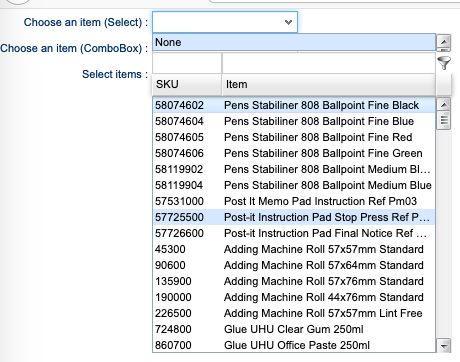Select Adding Machine Roll 57x57mm Lint Free
Image resolution: width=460 pixels, height=362 pixels.
pos(294,313)
